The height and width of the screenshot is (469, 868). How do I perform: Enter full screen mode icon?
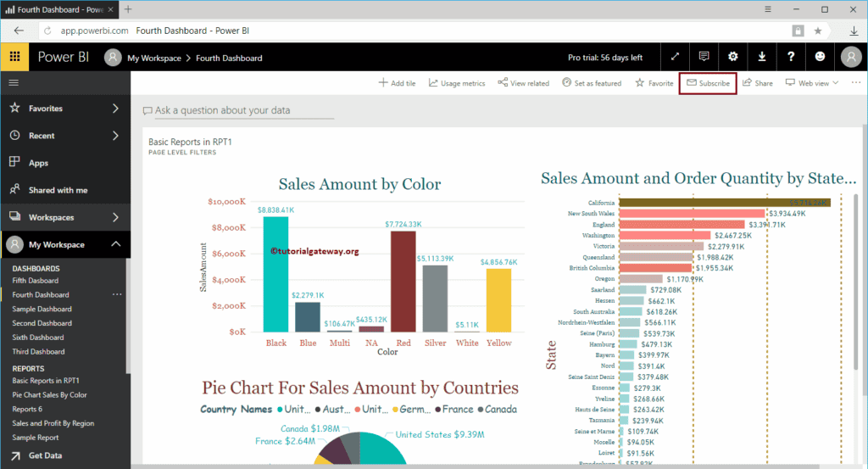coord(675,57)
